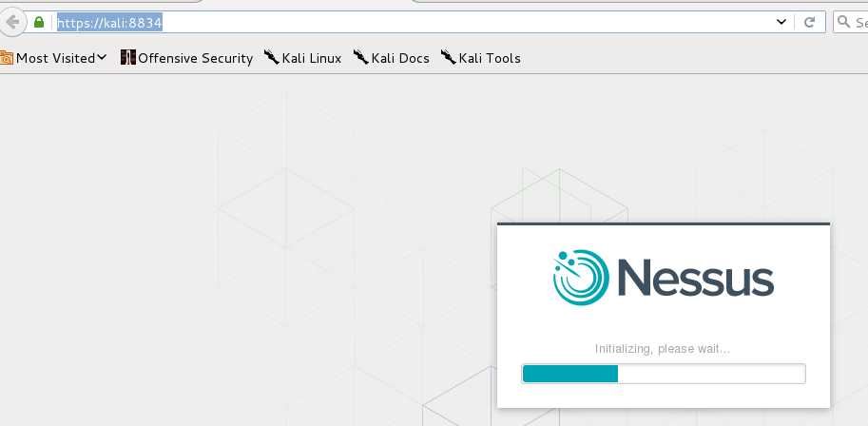The height and width of the screenshot is (426, 868).
Task: Open the Offensive Security bookmark
Action: tap(186, 58)
